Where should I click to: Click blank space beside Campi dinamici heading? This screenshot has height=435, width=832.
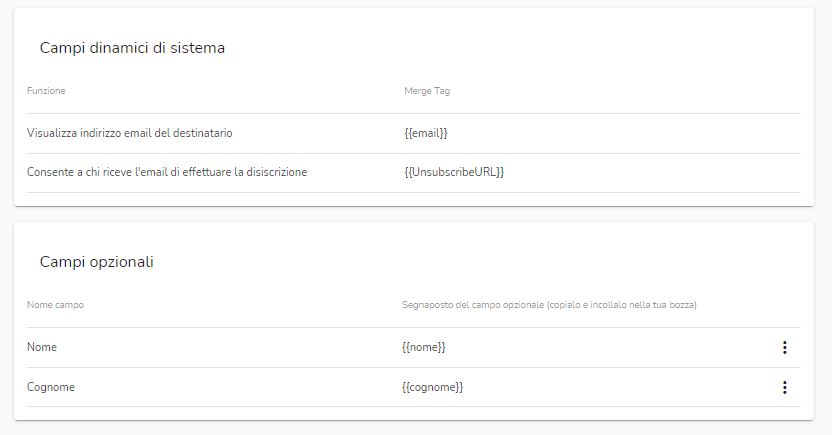504,48
